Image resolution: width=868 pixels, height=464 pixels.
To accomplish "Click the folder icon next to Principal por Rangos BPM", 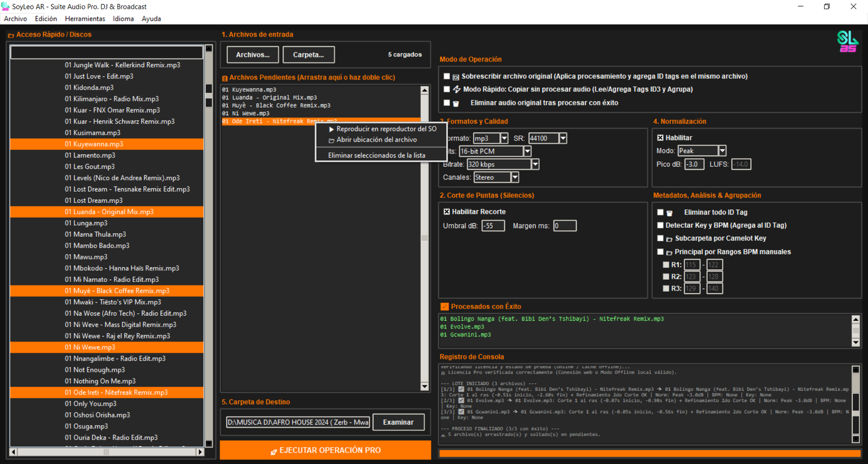I will 669,253.
